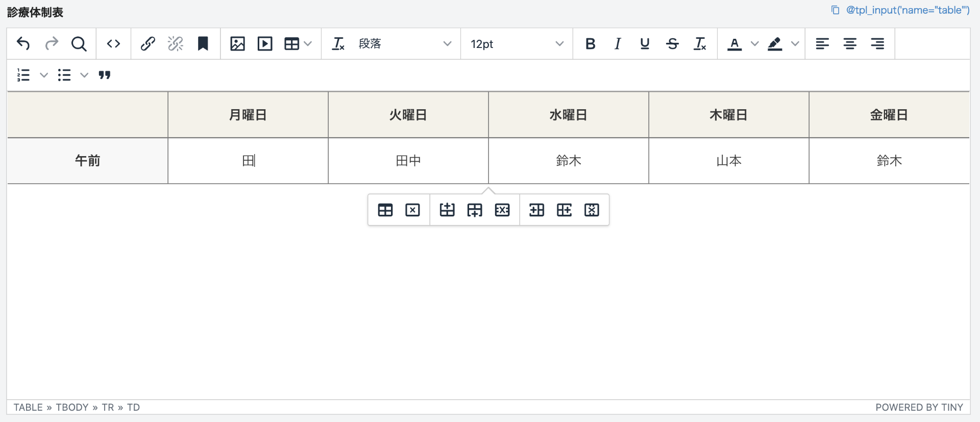Viewport: 980px width, 422px height.
Task: Expand numbered list style options
Action: 44,75
